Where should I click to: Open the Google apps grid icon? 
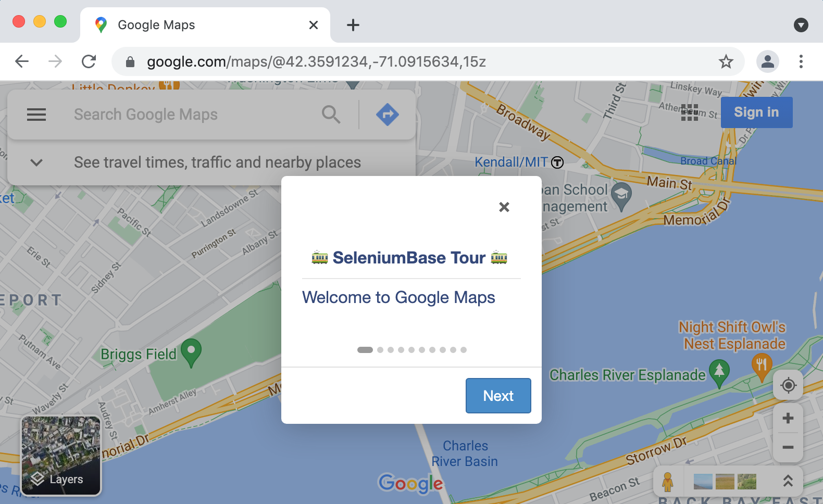pyautogui.click(x=690, y=112)
